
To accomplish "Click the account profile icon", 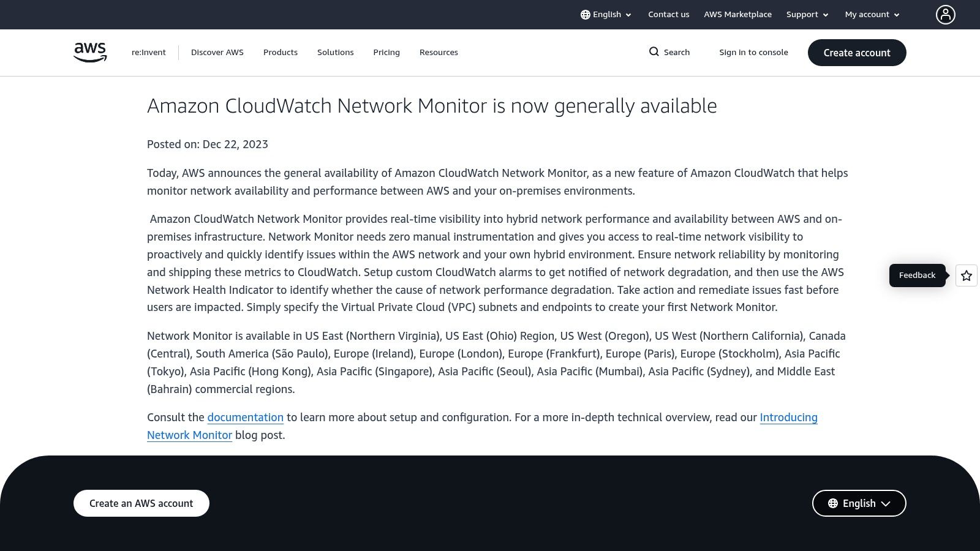I will (x=946, y=14).
